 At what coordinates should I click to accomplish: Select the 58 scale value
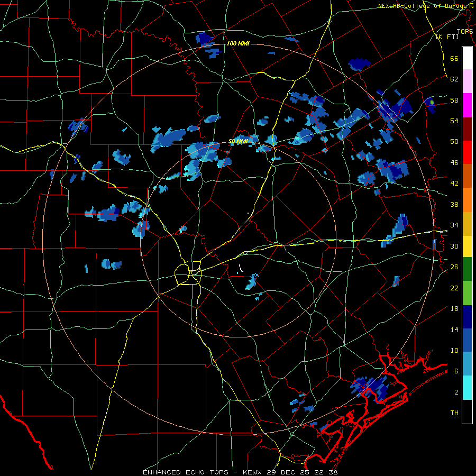(x=454, y=100)
